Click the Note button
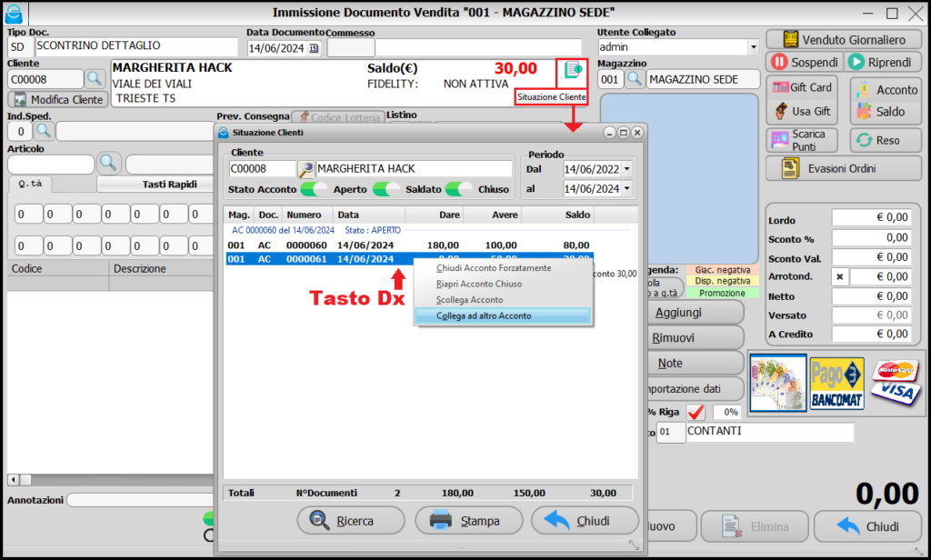Image resolution: width=931 pixels, height=560 pixels. coord(695,364)
